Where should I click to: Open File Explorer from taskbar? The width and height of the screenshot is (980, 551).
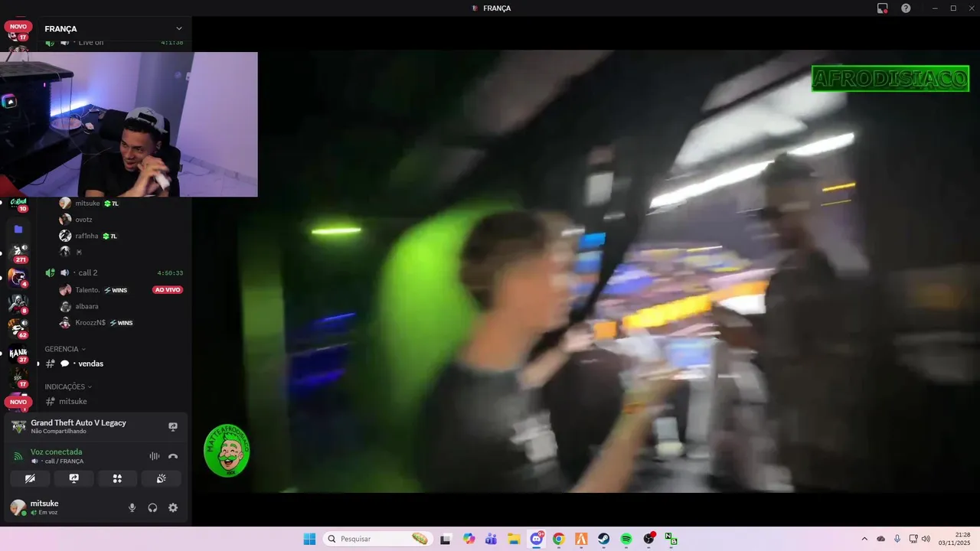click(x=514, y=539)
